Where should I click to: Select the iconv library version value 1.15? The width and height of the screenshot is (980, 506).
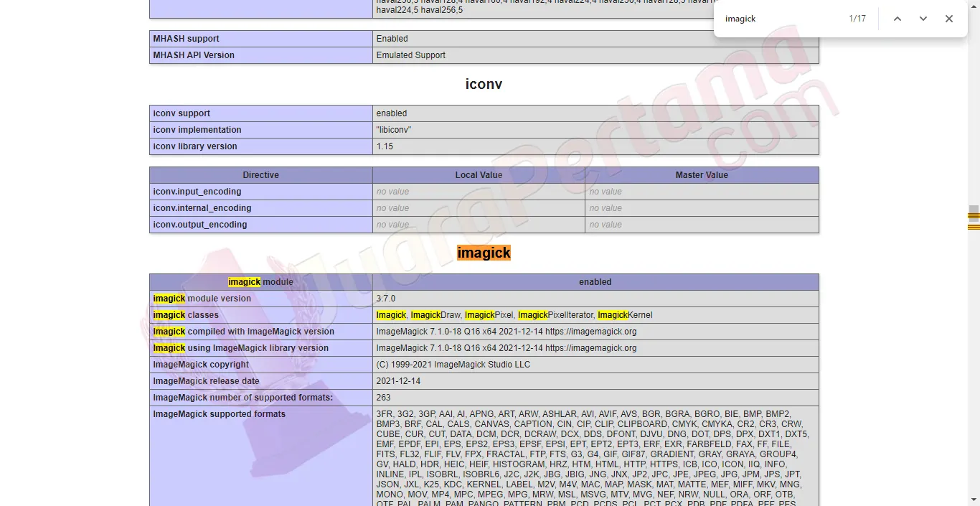[385, 146]
